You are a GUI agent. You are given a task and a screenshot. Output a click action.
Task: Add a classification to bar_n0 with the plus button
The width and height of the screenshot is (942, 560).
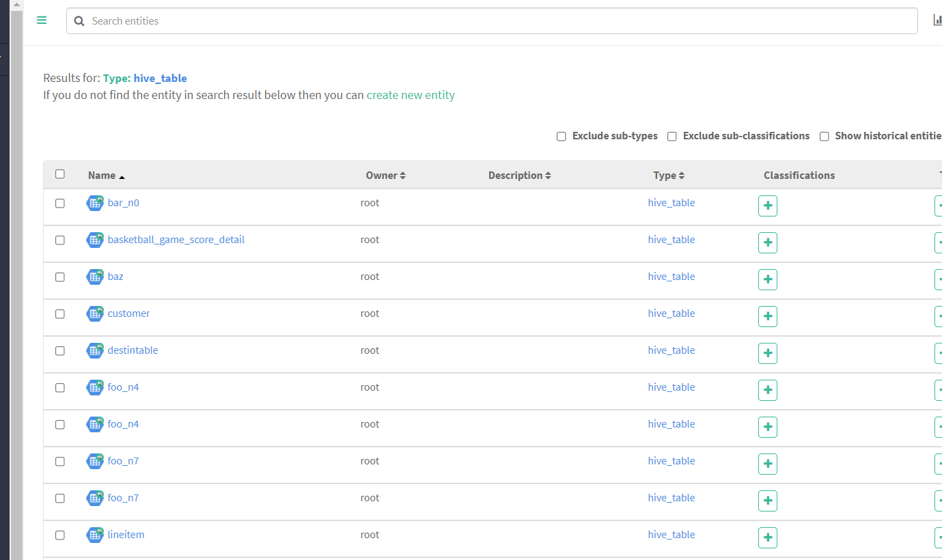coord(767,205)
